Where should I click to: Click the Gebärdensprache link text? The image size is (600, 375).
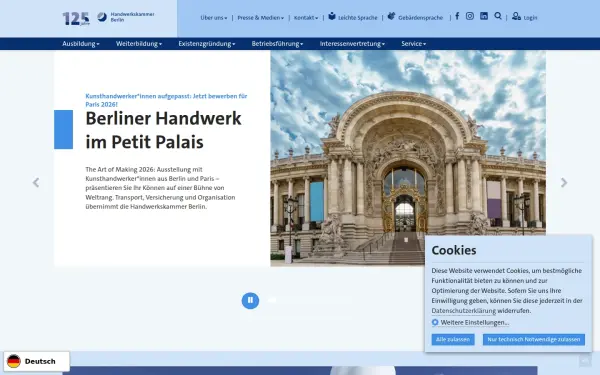(421, 18)
